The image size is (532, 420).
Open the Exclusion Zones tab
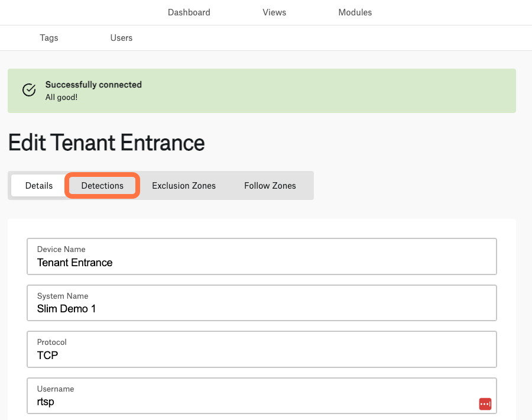(184, 186)
